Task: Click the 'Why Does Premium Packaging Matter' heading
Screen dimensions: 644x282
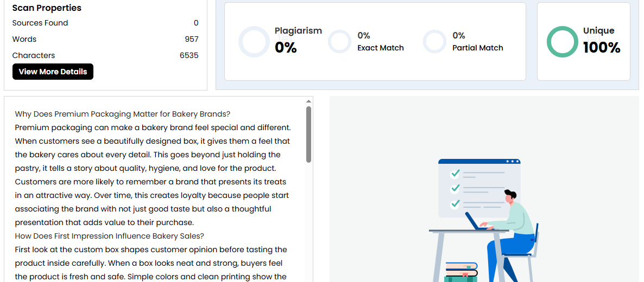Action: [x=123, y=114]
